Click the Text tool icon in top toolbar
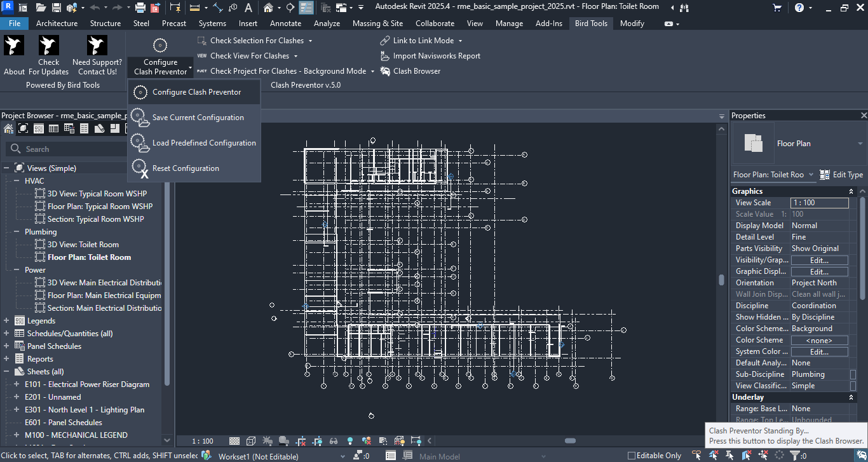The height and width of the screenshot is (462, 868). coord(248,8)
